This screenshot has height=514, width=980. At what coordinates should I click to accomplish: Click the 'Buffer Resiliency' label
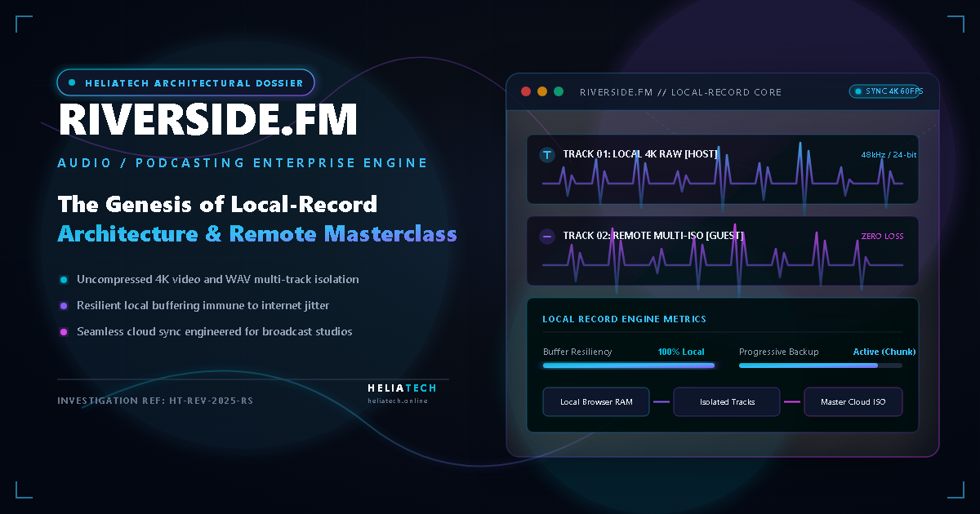coord(577,352)
